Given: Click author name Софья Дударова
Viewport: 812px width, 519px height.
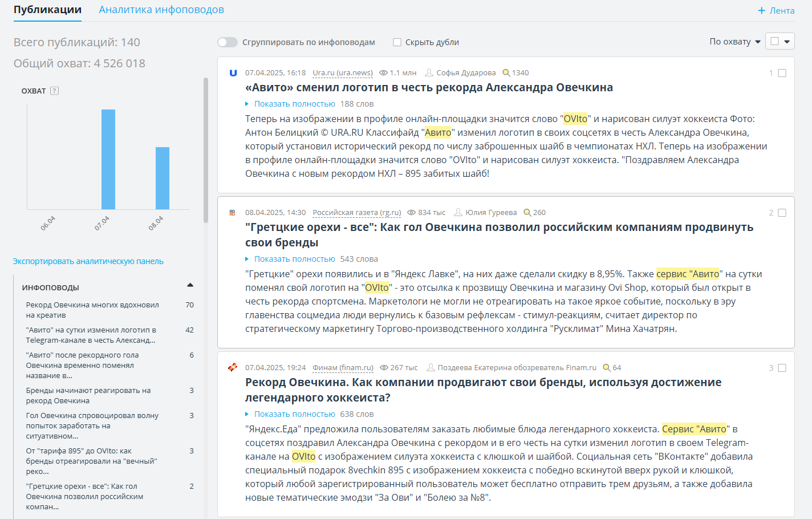Looking at the screenshot, I should point(466,73).
